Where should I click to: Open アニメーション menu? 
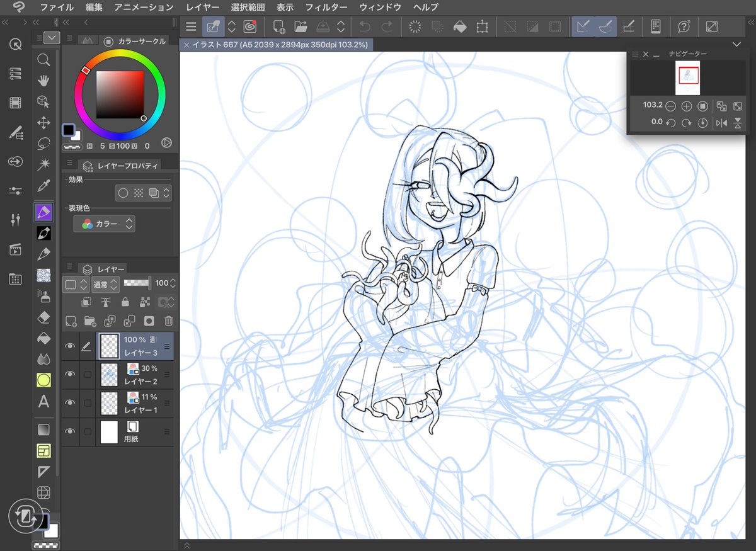click(x=144, y=8)
